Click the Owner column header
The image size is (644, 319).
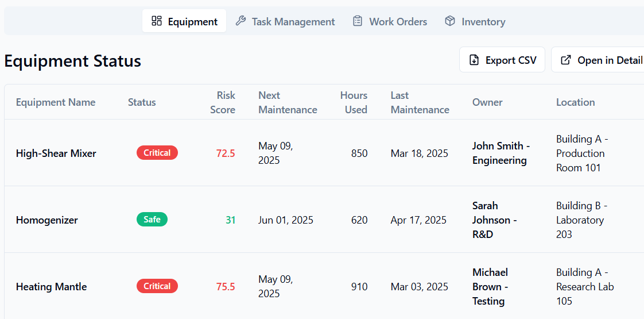point(487,102)
